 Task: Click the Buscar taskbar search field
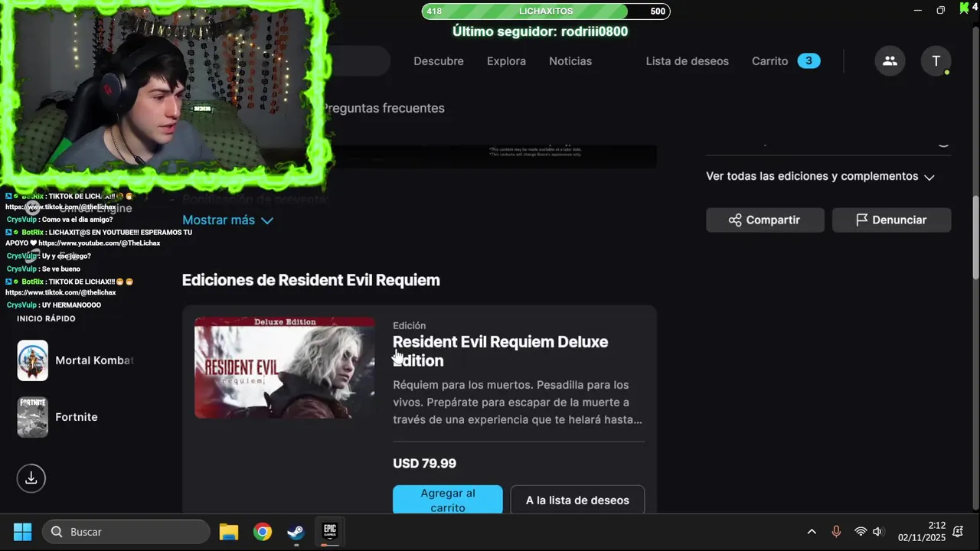click(x=126, y=532)
